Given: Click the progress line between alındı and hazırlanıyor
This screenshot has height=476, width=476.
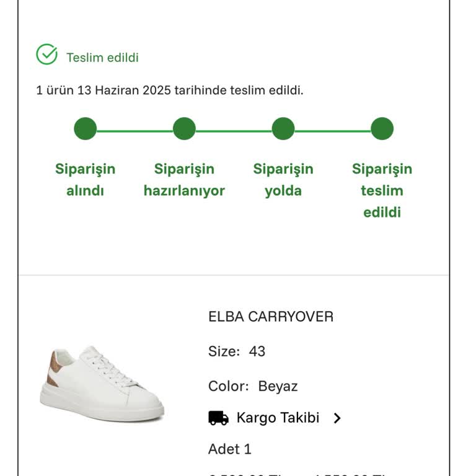Looking at the screenshot, I should (x=134, y=131).
